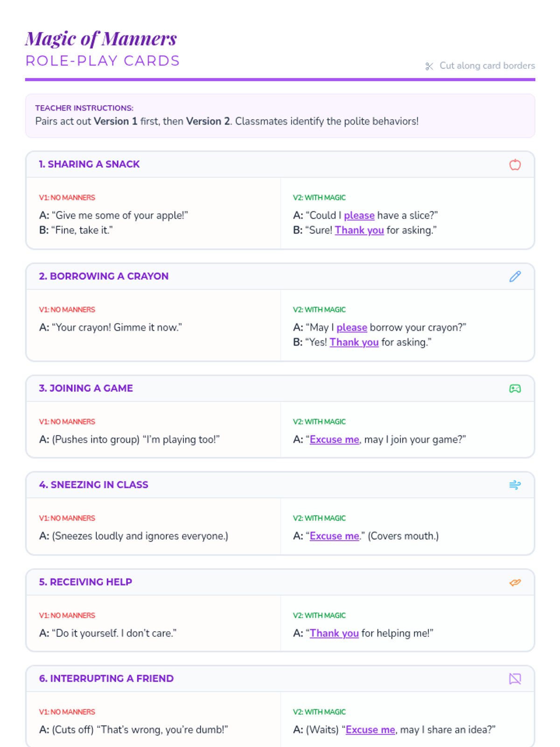Click the pencil icon on Borrowing a Crayon

[x=515, y=276]
